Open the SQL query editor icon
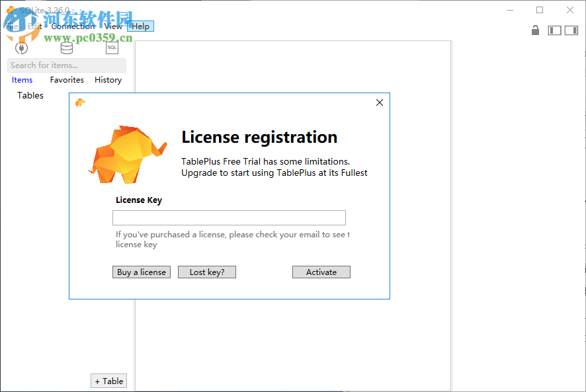 point(111,47)
